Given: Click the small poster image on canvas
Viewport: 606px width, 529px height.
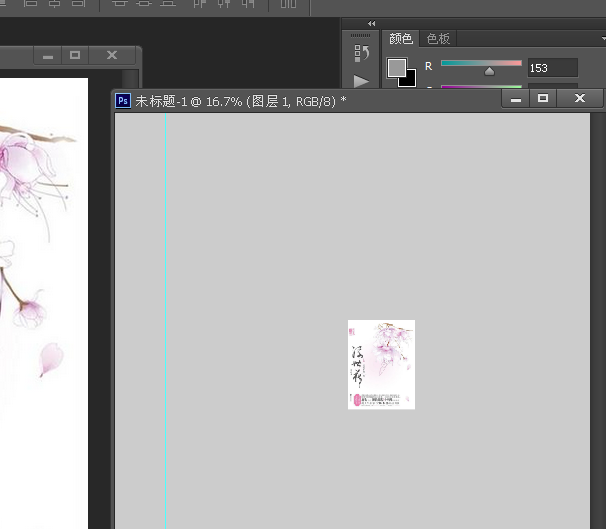Looking at the screenshot, I should (381, 364).
